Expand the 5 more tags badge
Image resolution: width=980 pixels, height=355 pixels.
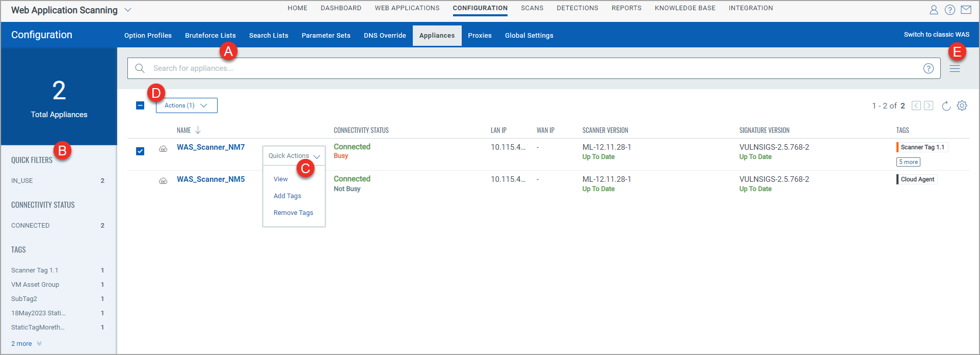pos(908,162)
